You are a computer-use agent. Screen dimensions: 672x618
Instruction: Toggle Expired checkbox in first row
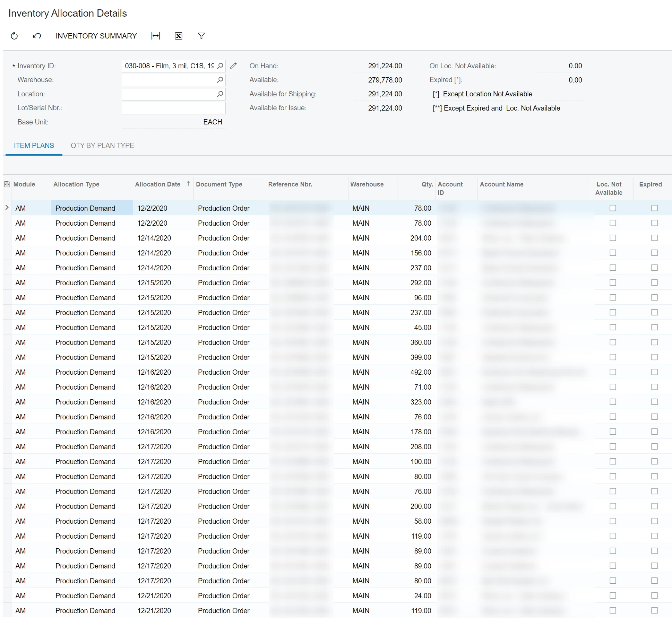pyautogui.click(x=654, y=208)
